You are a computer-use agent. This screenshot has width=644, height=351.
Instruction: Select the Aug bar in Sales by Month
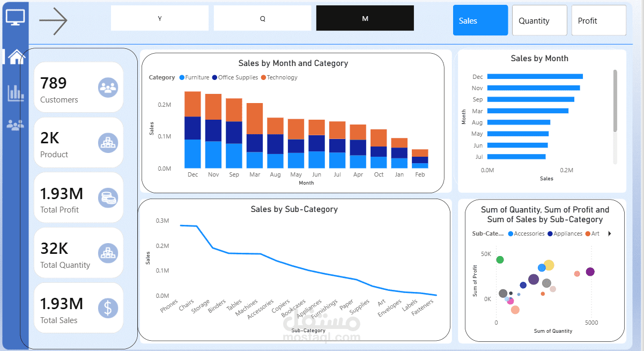pyautogui.click(x=519, y=122)
